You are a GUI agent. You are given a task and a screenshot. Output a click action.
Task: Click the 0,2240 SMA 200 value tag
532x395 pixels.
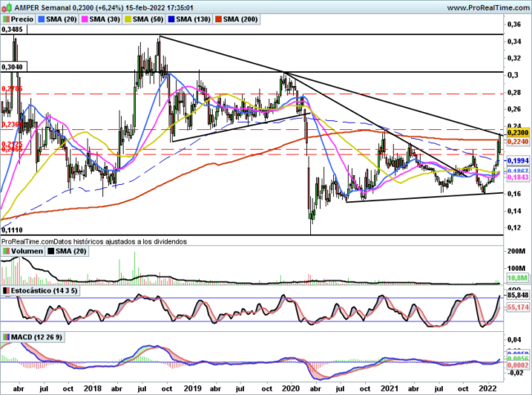pyautogui.click(x=518, y=141)
